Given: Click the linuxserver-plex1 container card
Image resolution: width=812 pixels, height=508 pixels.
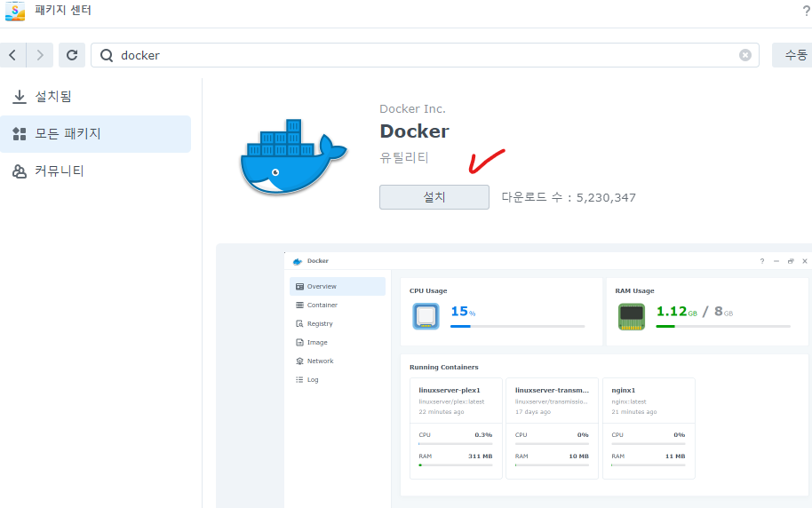Looking at the screenshot, I should click(456, 428).
